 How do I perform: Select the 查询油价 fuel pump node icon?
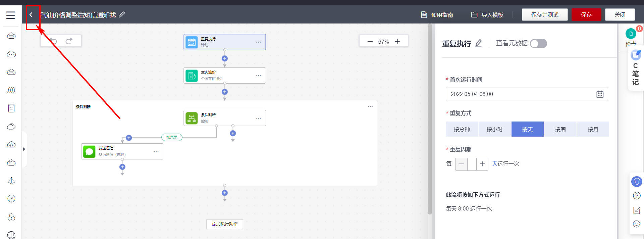(192, 76)
